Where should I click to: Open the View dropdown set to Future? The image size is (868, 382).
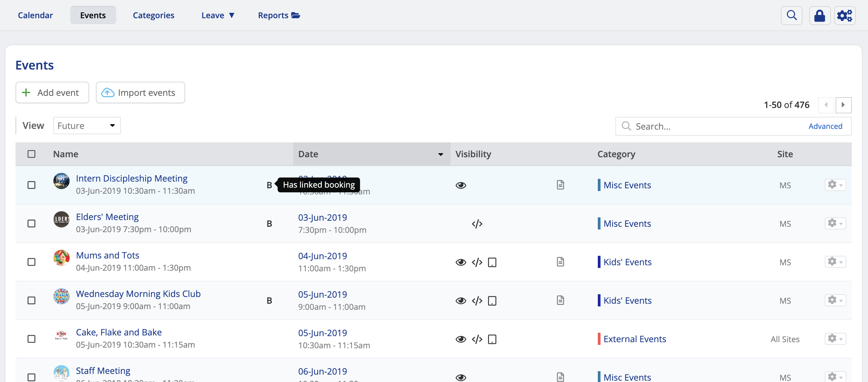pos(87,126)
